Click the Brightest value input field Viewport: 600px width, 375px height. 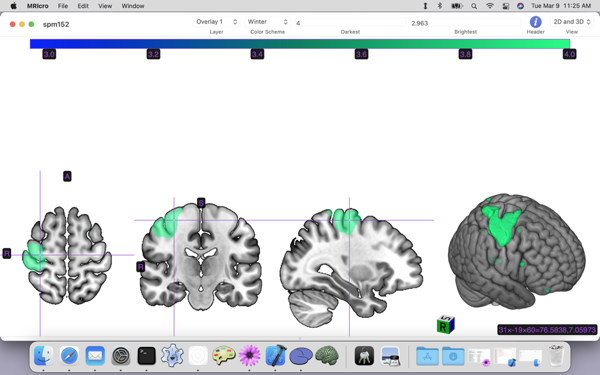click(465, 23)
